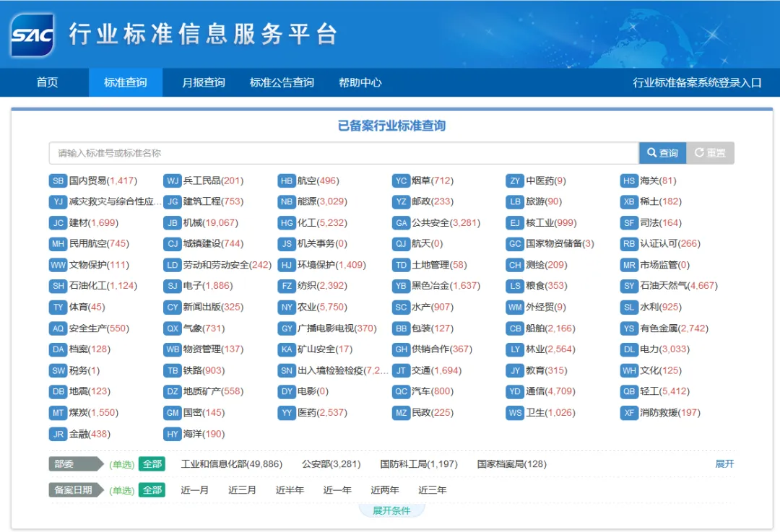780x532 pixels.
Task: Open more filters with 展开条件
Action: 391,510
